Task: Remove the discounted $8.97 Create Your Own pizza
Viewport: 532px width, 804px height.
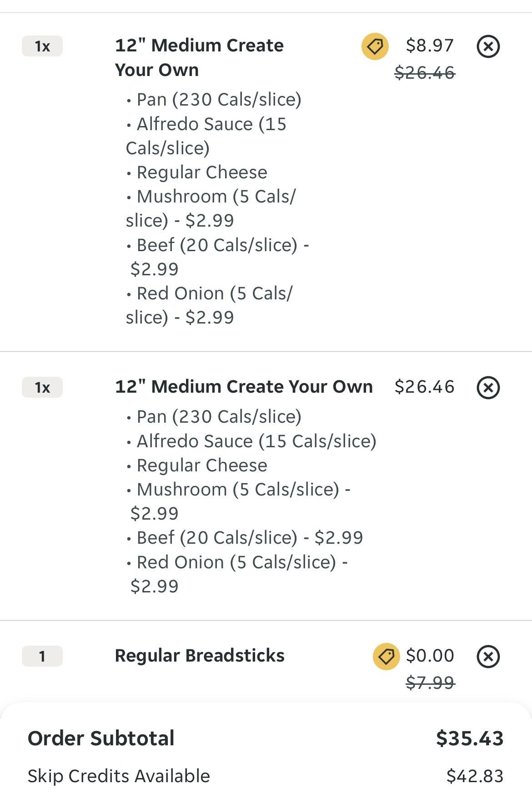Action: 488,46
